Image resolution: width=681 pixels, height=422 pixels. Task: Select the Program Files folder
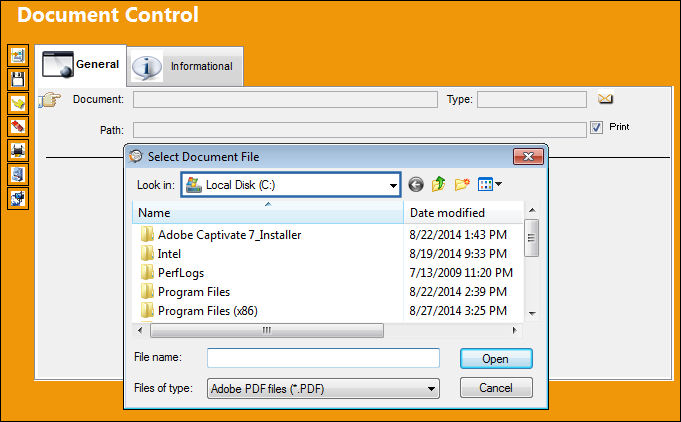pos(185,292)
